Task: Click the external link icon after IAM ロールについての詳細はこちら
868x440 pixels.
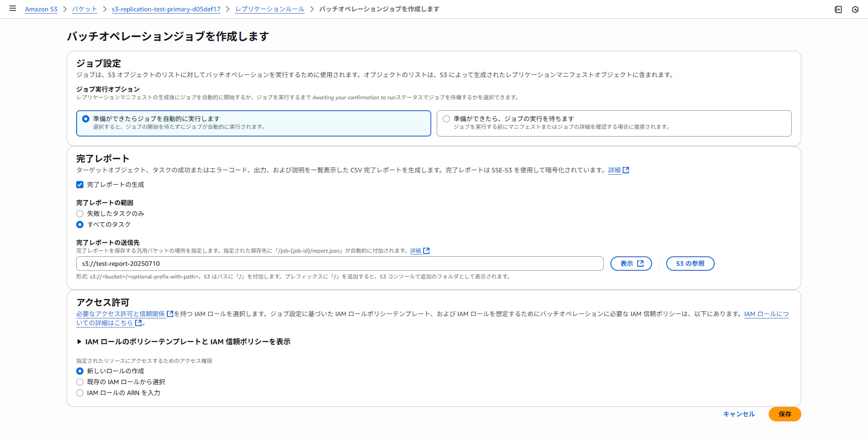Action: [x=137, y=323]
